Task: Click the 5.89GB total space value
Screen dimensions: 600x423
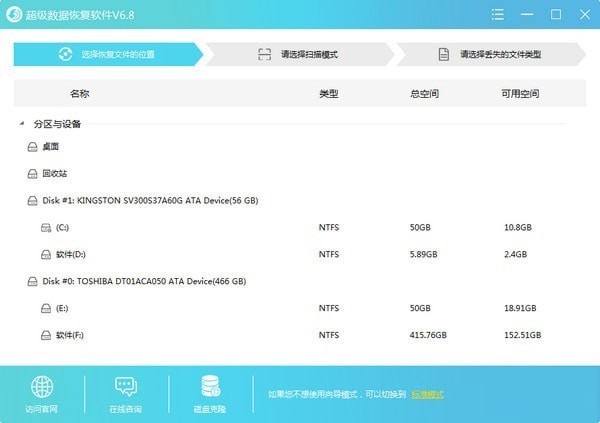Action: 424,254
